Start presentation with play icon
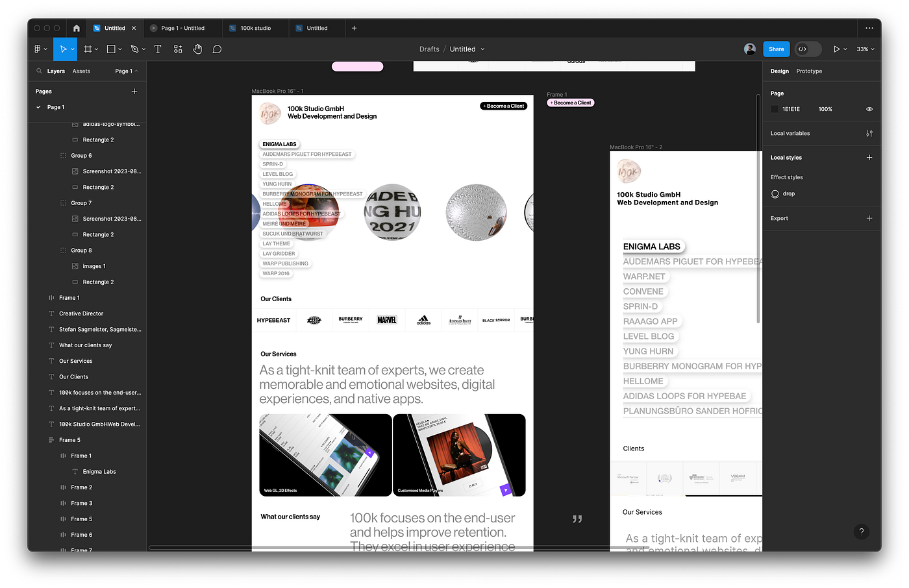Screen dimensions: 909x588 pos(837,49)
